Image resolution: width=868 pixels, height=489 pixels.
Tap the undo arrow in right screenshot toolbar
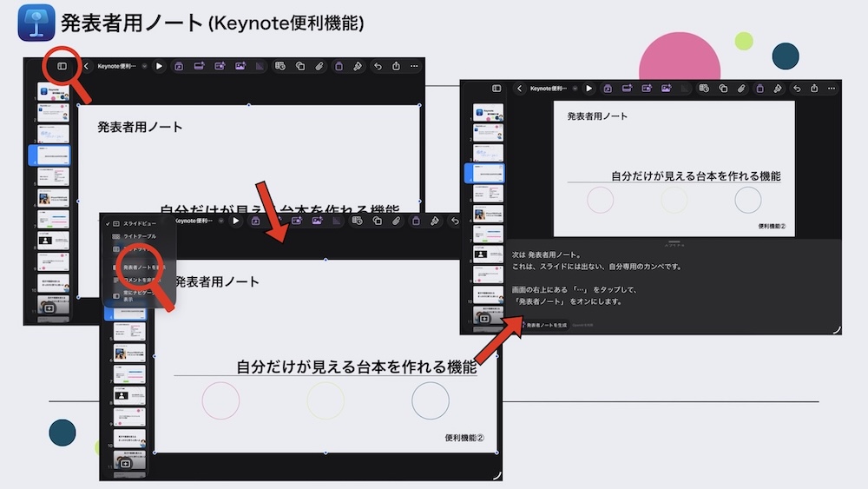(x=797, y=88)
